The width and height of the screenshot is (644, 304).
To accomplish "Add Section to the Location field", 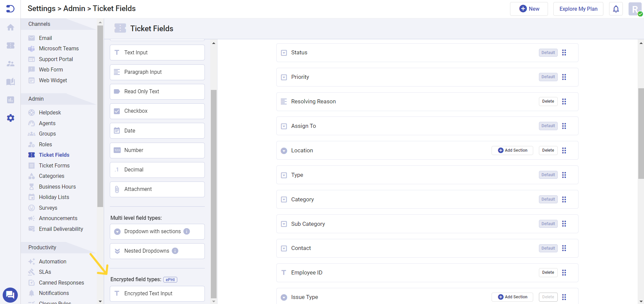I will 512,150.
